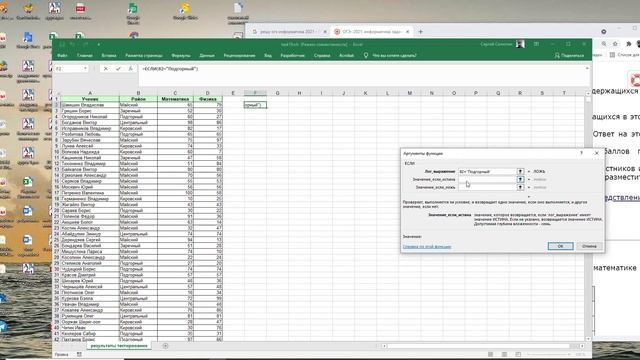Click Отмена in Function Arguments dialog
Image resolution: width=640 pixels, height=360 pixels.
(x=589, y=246)
